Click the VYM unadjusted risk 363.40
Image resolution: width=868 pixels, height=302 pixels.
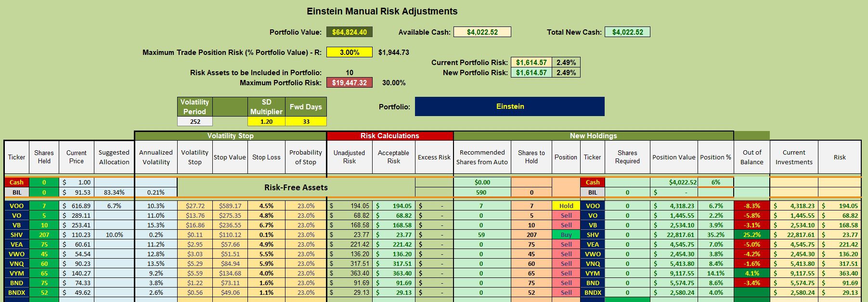(350, 273)
